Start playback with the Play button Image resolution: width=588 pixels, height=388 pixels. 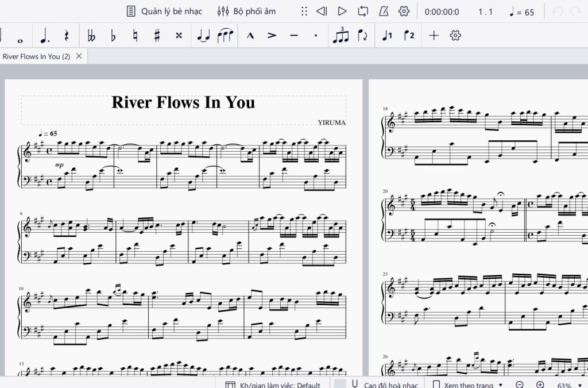342,11
